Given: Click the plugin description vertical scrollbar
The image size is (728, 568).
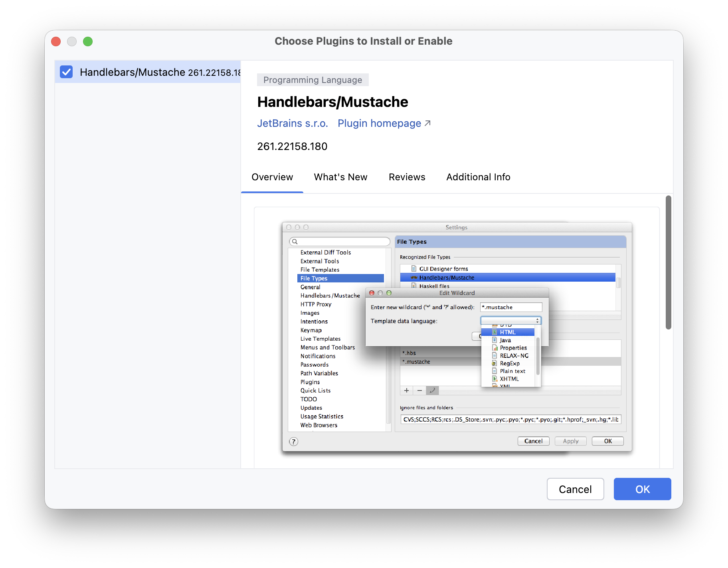Looking at the screenshot, I should pyautogui.click(x=669, y=262).
